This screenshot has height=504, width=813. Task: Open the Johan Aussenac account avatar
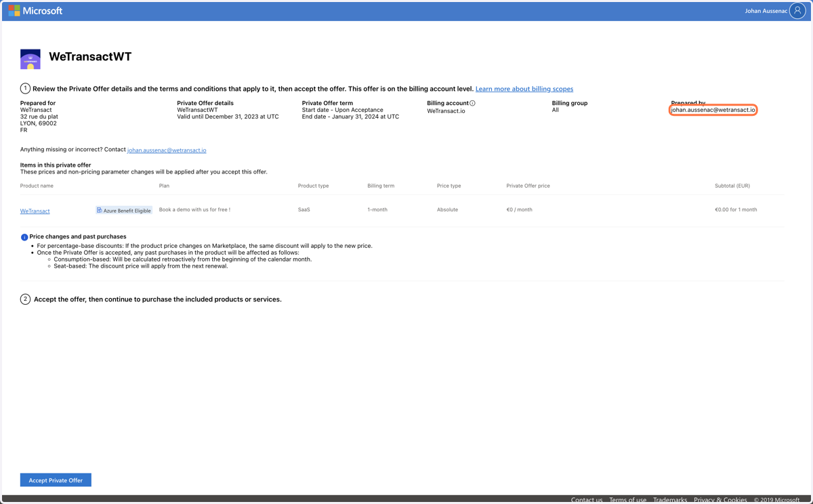[797, 11]
